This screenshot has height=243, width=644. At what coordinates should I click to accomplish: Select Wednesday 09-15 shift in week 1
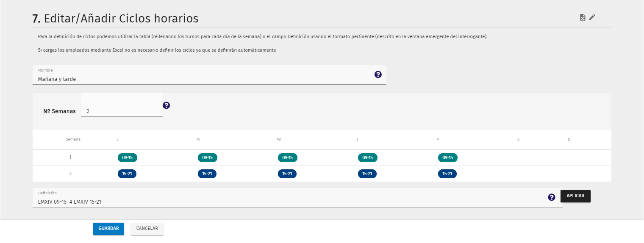point(288,157)
